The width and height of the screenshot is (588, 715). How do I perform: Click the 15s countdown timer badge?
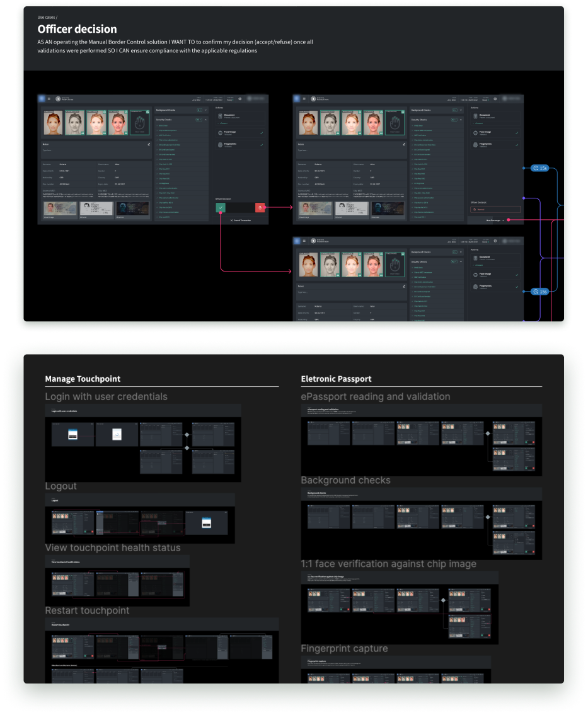539,168
